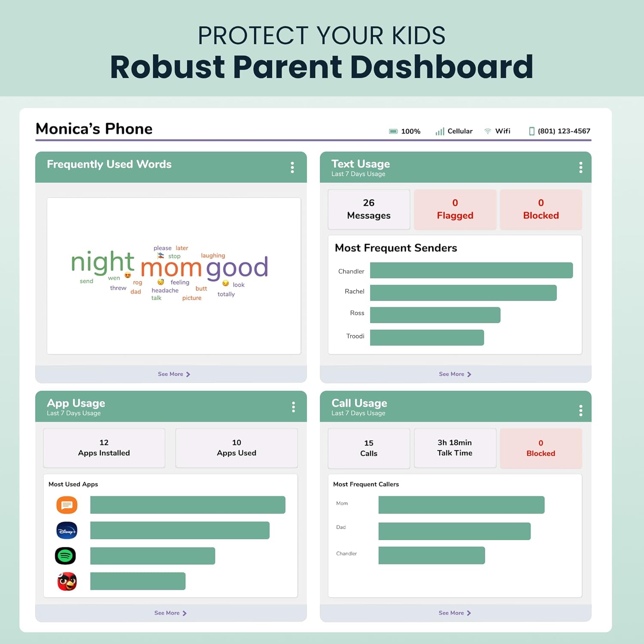Expand See More under Text Usage
The image size is (644, 644).
455,374
